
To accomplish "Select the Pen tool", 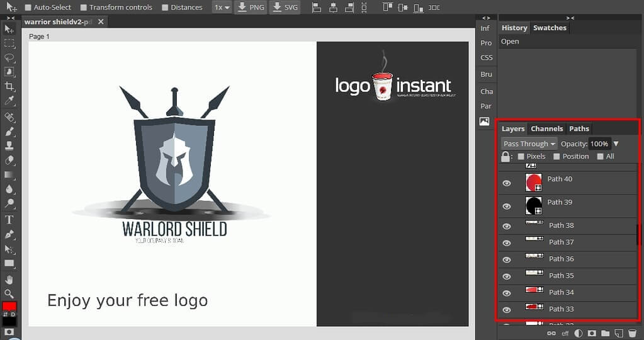I will pyautogui.click(x=9, y=234).
